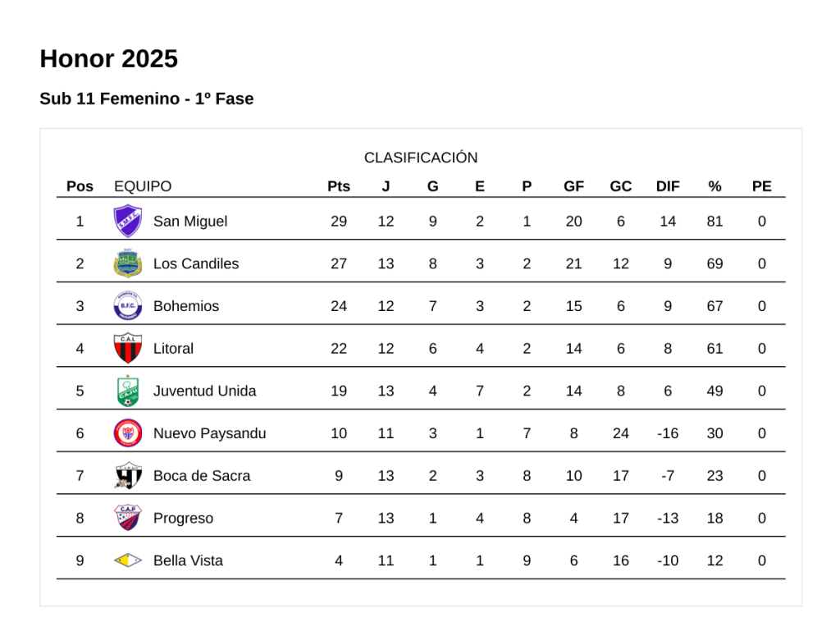840x627 pixels.
Task: Click the EQUIPO column header
Action: pos(143,186)
